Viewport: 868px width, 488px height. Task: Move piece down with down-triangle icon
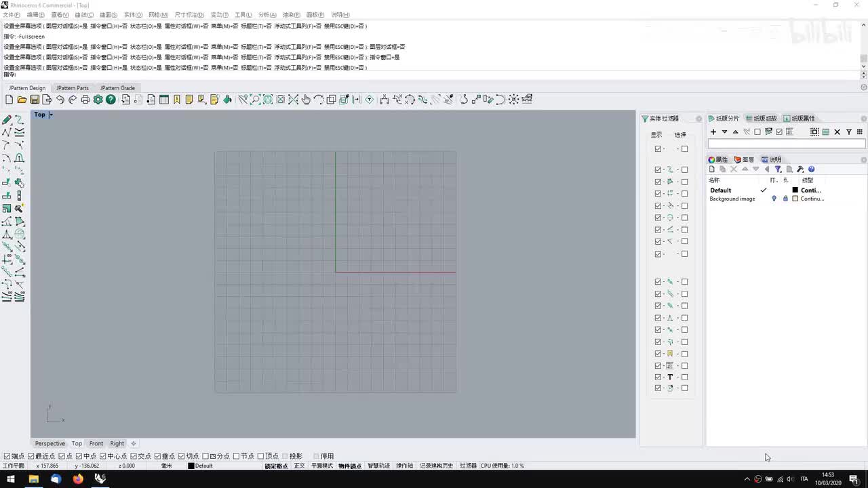[724, 131]
